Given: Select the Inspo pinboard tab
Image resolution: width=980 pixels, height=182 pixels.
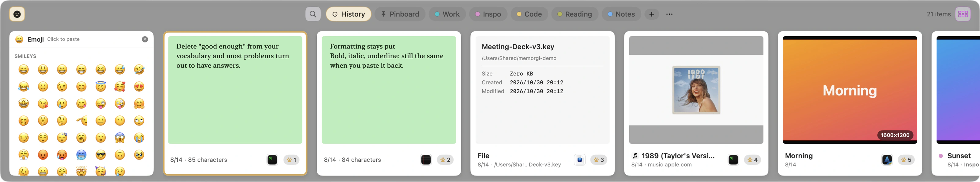Looking at the screenshot, I should (488, 14).
